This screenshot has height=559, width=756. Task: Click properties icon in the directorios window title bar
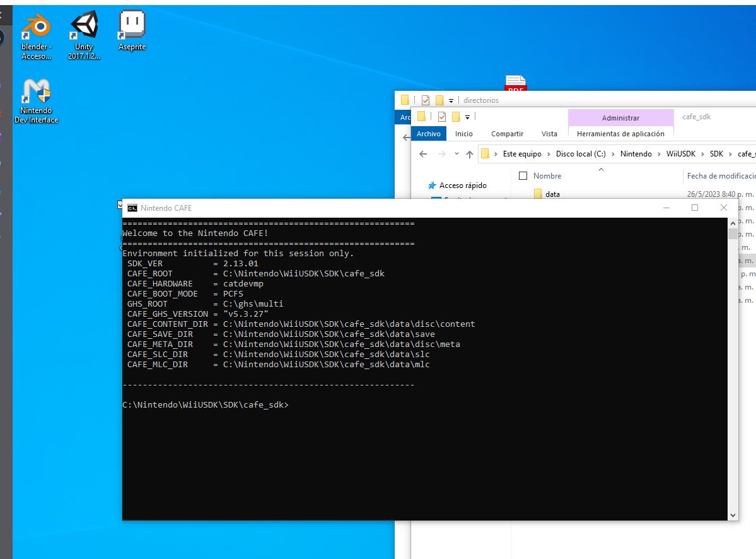[425, 100]
